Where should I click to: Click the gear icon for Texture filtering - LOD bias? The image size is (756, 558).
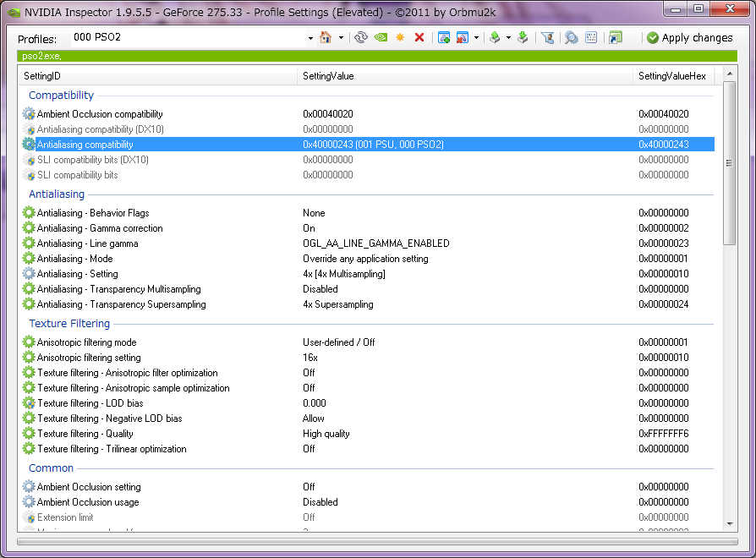point(29,403)
